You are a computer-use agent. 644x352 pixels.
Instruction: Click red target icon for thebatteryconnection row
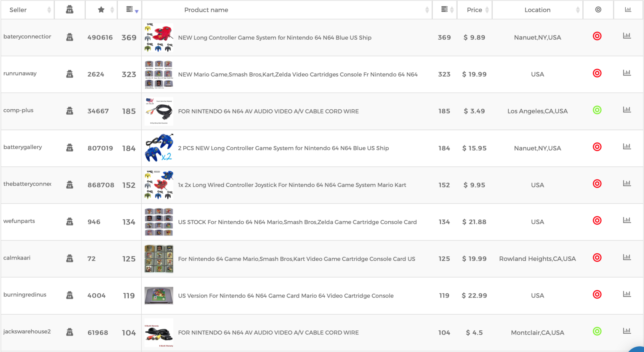point(597,184)
